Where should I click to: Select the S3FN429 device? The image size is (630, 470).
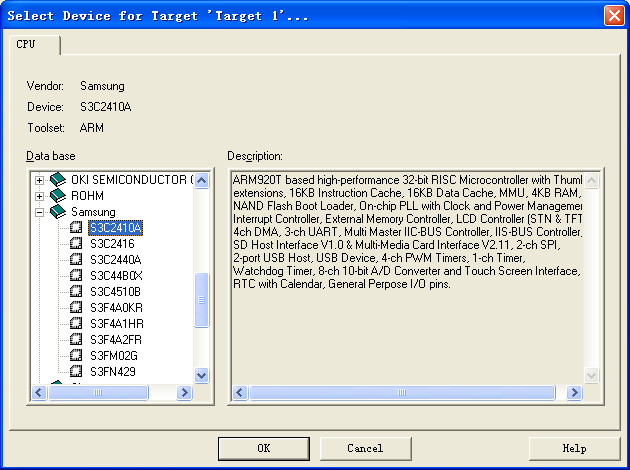point(112,372)
